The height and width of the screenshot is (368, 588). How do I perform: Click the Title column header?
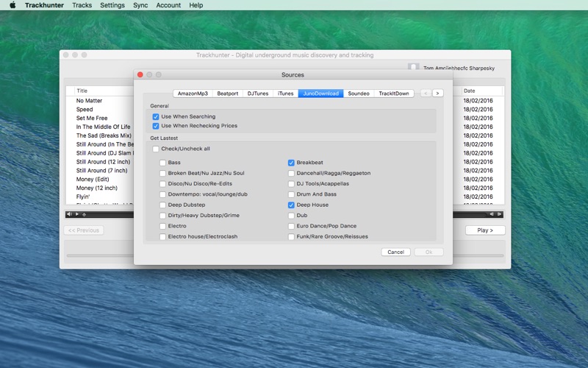point(82,91)
